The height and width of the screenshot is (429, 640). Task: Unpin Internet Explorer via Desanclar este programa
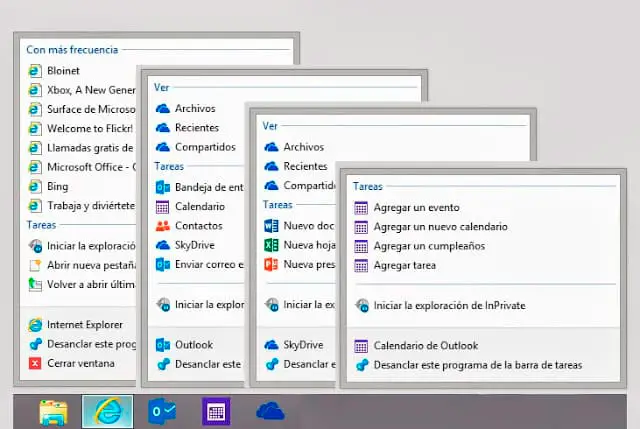pyautogui.click(x=82, y=344)
